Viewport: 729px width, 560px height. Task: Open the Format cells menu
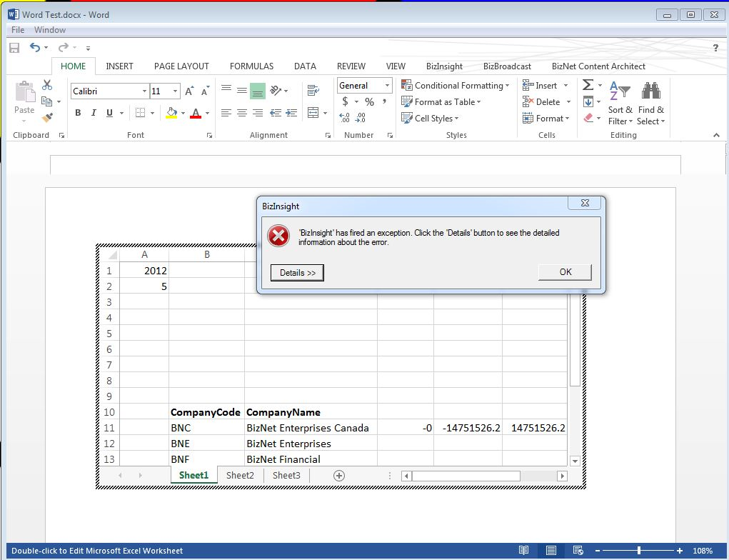(x=546, y=118)
